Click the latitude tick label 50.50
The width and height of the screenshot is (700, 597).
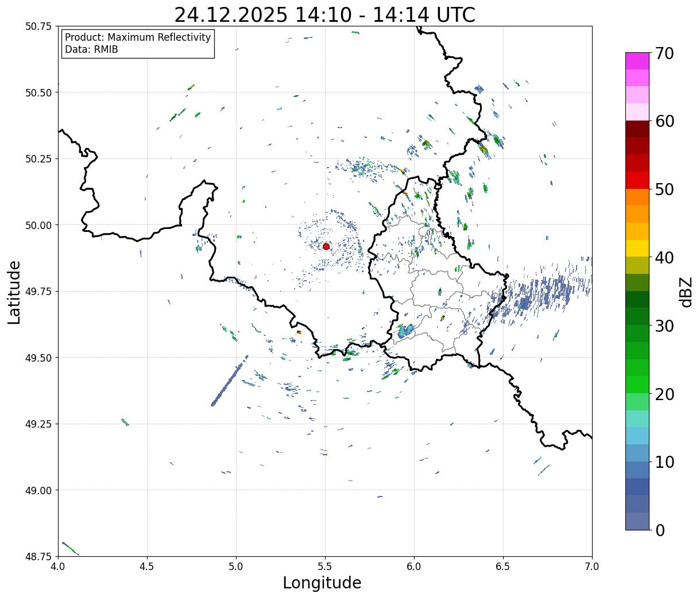pyautogui.click(x=38, y=92)
